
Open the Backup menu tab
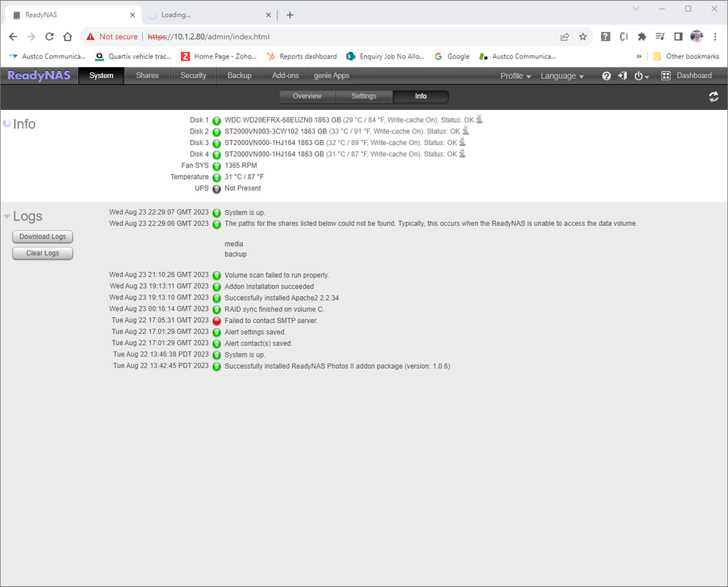point(239,76)
